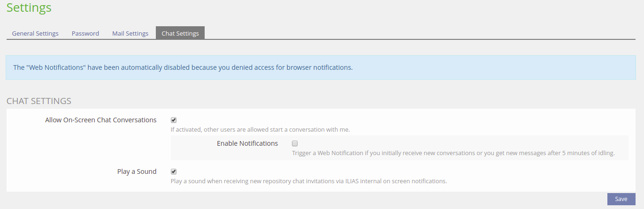This screenshot has height=209, width=644.
Task: Click the "Trigger a Web Notification" description
Action: 453,153
